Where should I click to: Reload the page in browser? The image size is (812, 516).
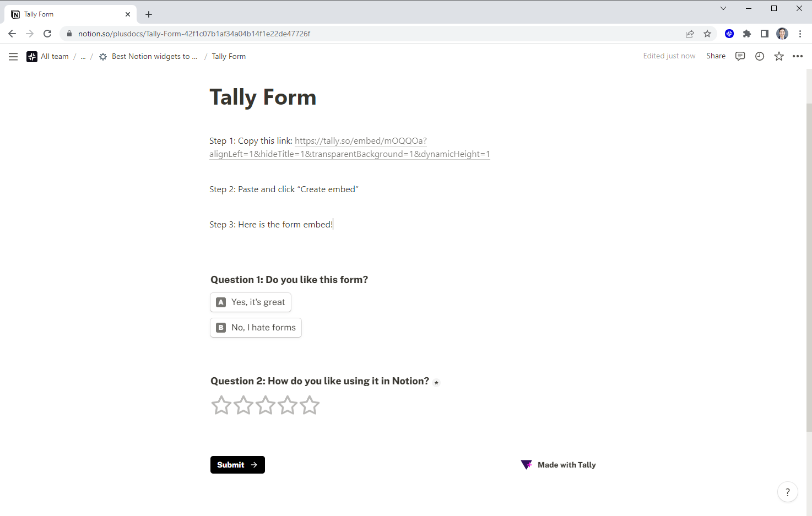[x=47, y=34]
